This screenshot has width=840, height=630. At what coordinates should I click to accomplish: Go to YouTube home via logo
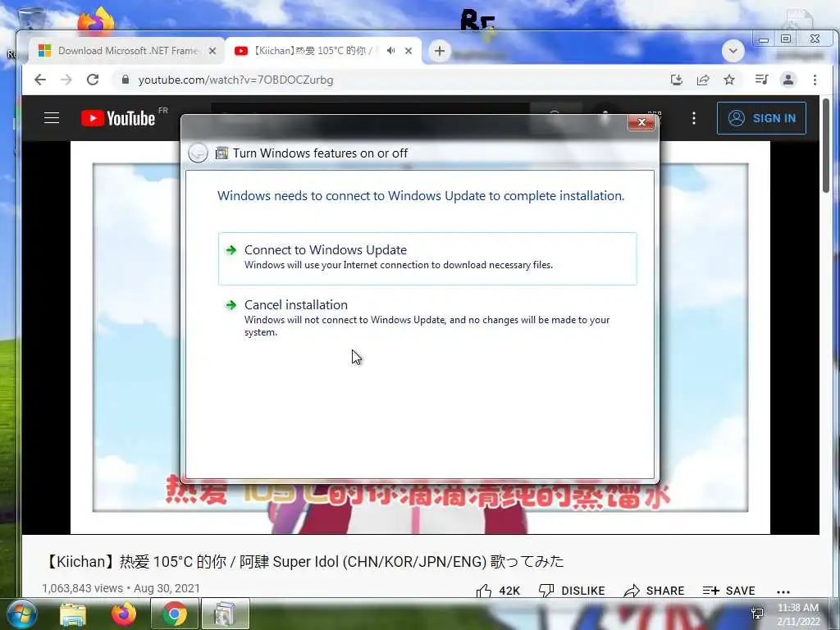point(118,118)
